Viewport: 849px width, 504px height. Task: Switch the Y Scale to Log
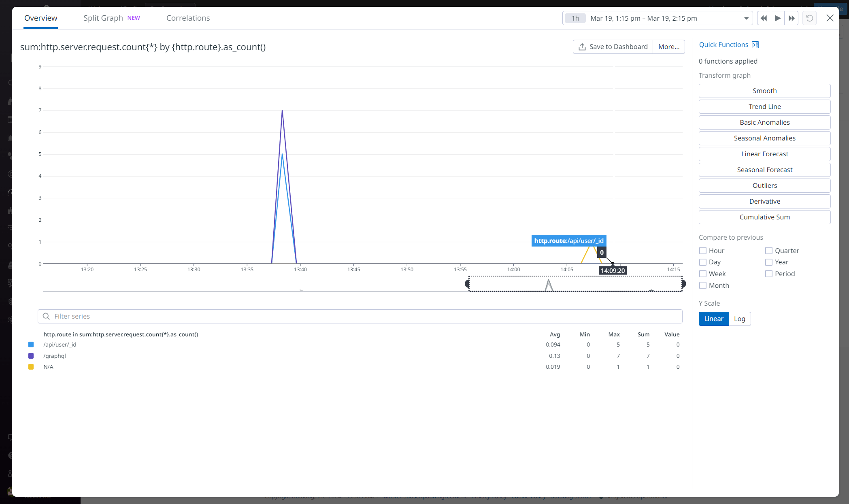[x=740, y=319]
